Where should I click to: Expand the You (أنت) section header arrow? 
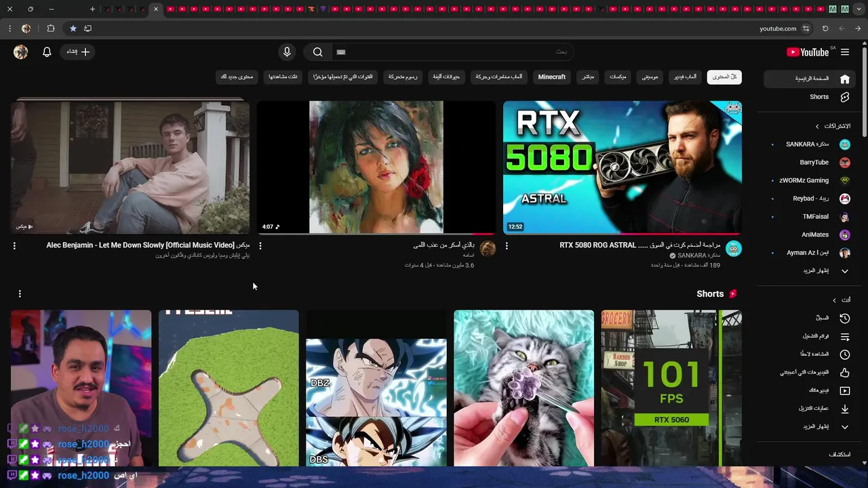click(x=835, y=300)
